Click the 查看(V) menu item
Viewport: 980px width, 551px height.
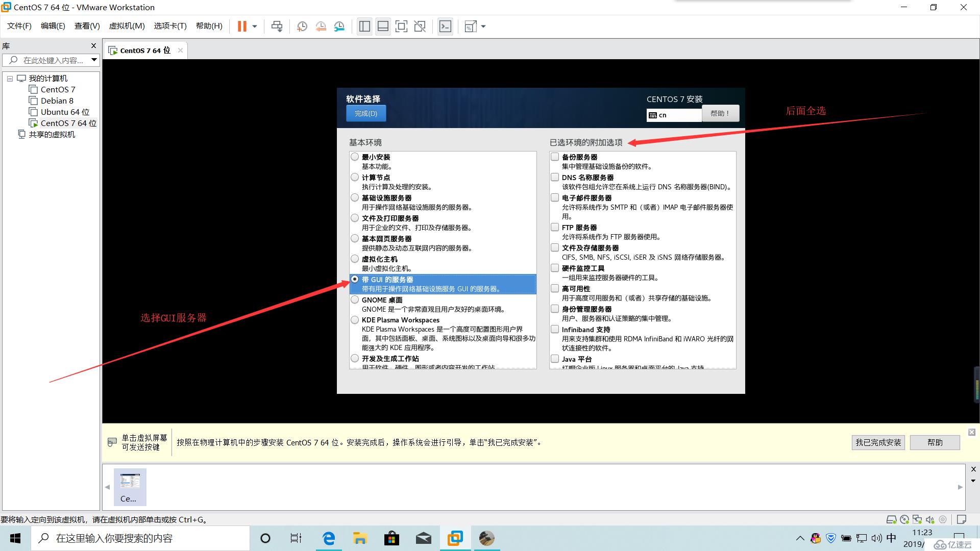(87, 26)
